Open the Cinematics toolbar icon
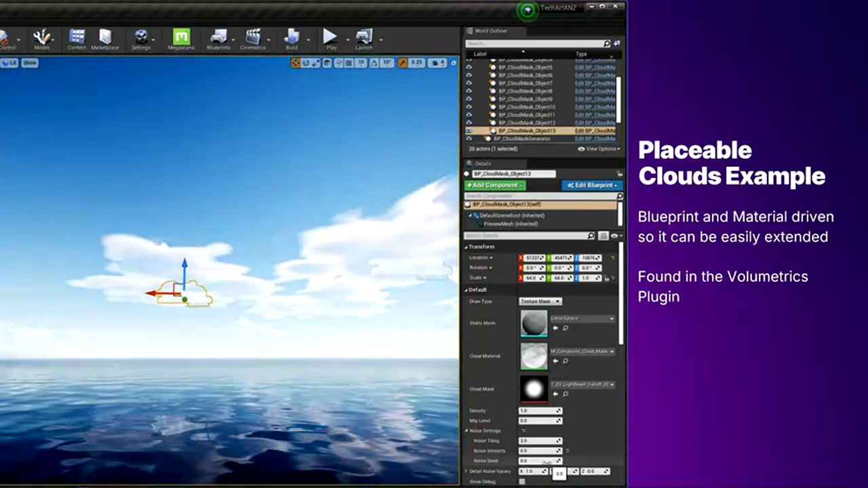Screen dimensions: 868x488 coord(253,38)
